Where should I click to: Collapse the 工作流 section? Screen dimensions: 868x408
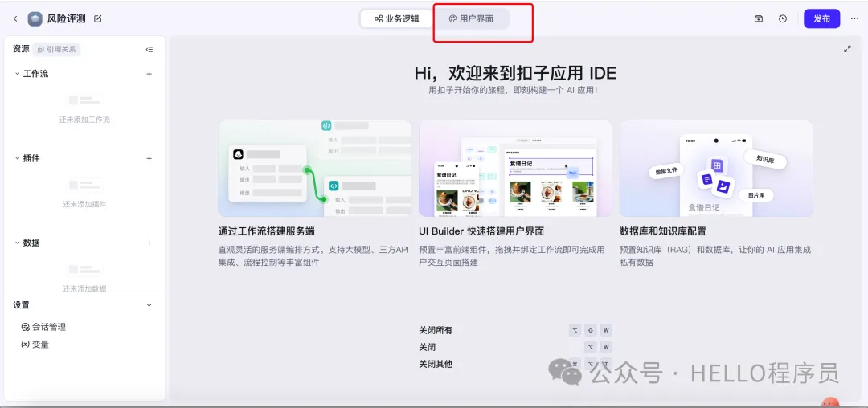(x=17, y=74)
